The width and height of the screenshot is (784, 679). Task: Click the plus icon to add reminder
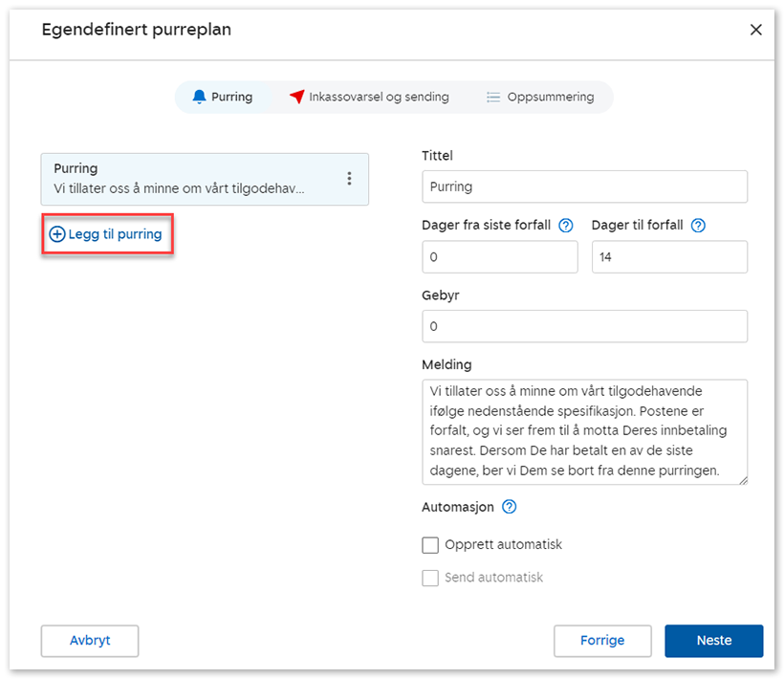pyautogui.click(x=57, y=234)
